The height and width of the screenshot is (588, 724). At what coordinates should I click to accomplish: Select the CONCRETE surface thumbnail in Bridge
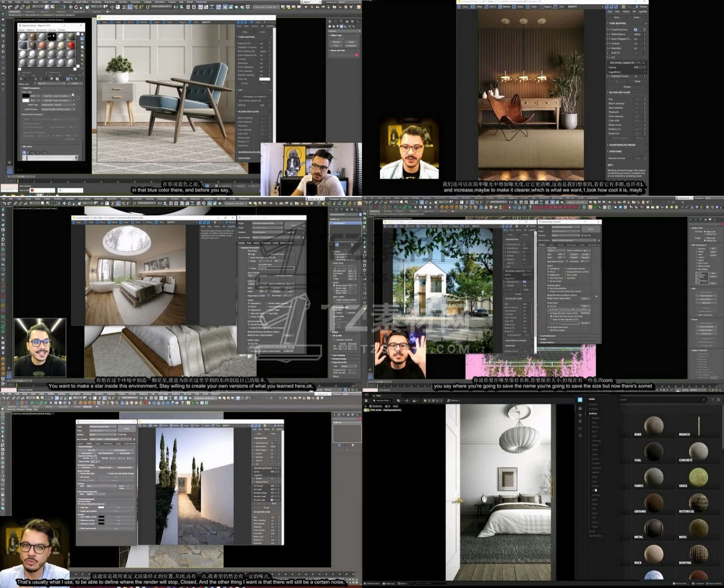point(698,451)
